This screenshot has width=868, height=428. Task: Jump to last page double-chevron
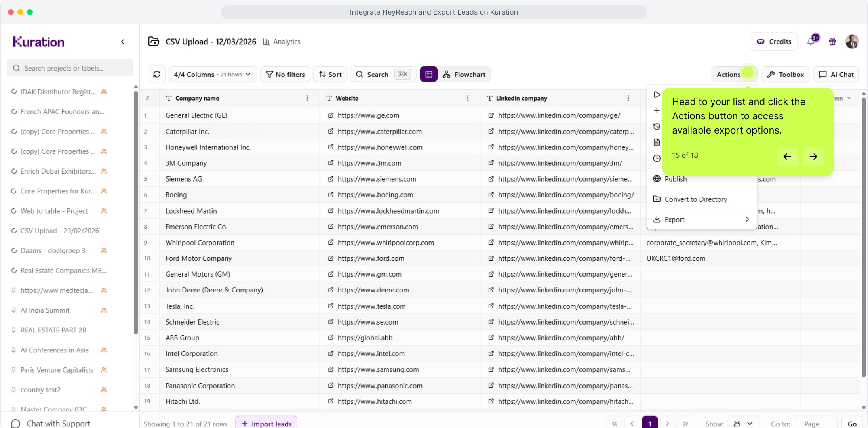pyautogui.click(x=685, y=424)
